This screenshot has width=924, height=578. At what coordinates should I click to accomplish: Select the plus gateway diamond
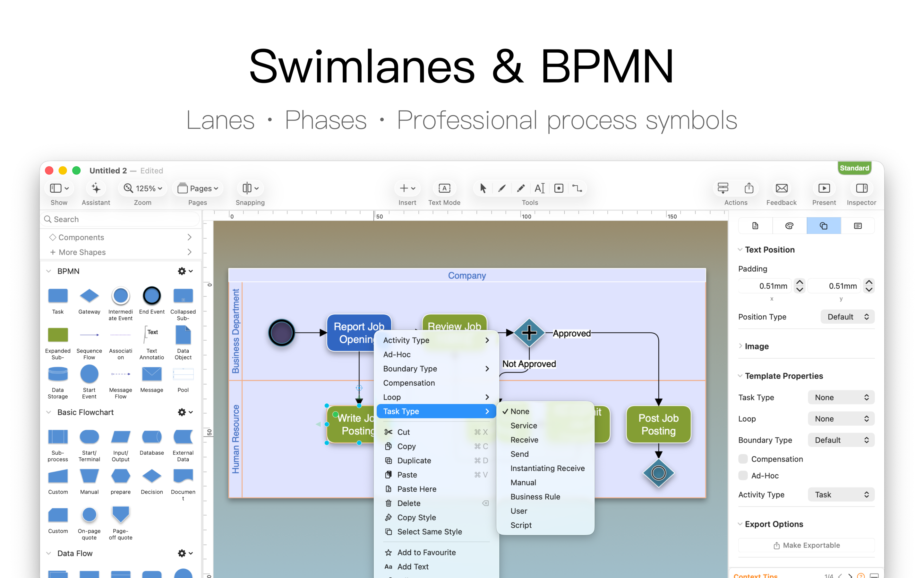[x=529, y=333]
